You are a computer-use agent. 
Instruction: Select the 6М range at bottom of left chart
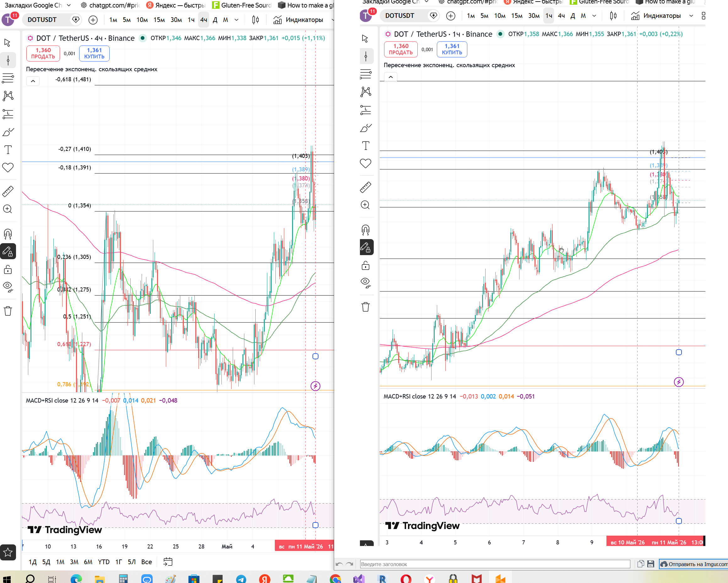point(88,562)
